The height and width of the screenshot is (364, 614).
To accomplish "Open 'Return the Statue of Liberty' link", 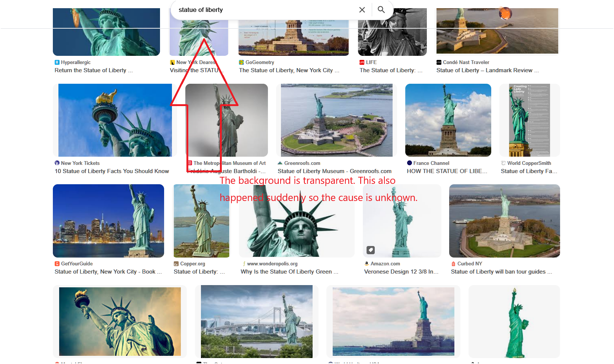I will [x=93, y=70].
